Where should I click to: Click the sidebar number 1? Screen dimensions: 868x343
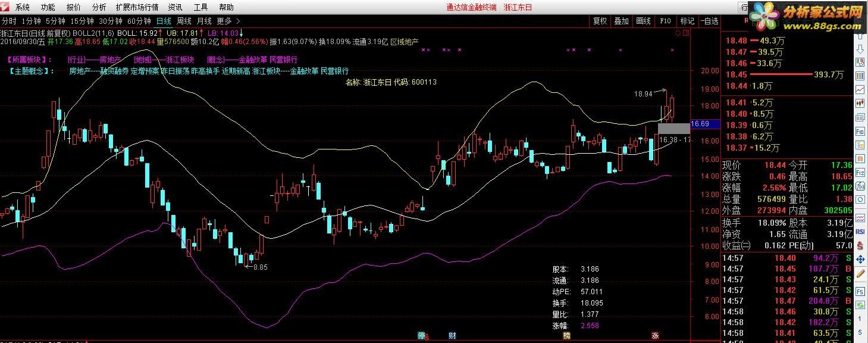[860, 320]
